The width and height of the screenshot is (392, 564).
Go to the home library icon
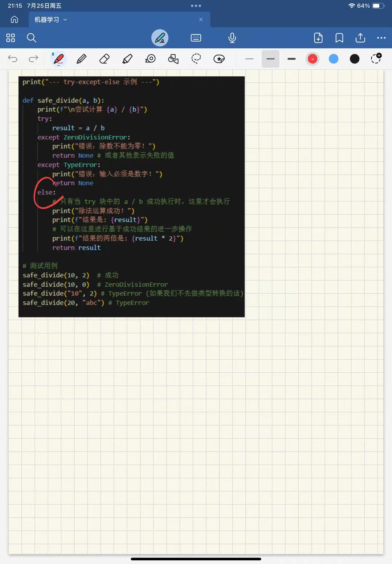[x=14, y=20]
